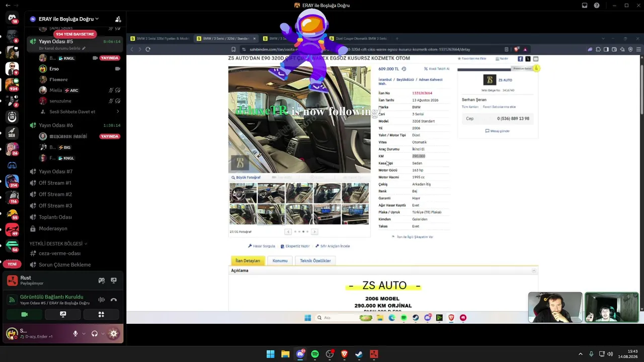Open File Explorer from the taskbar
Screen dimensions: 644x362
pos(285,354)
